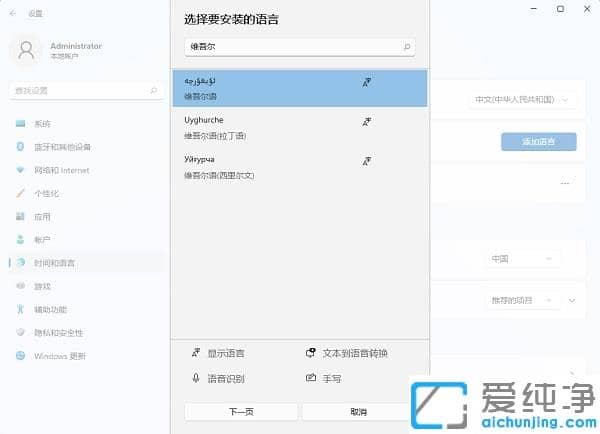Open the 中国 region dropdown
The image size is (600, 434).
pos(521,258)
